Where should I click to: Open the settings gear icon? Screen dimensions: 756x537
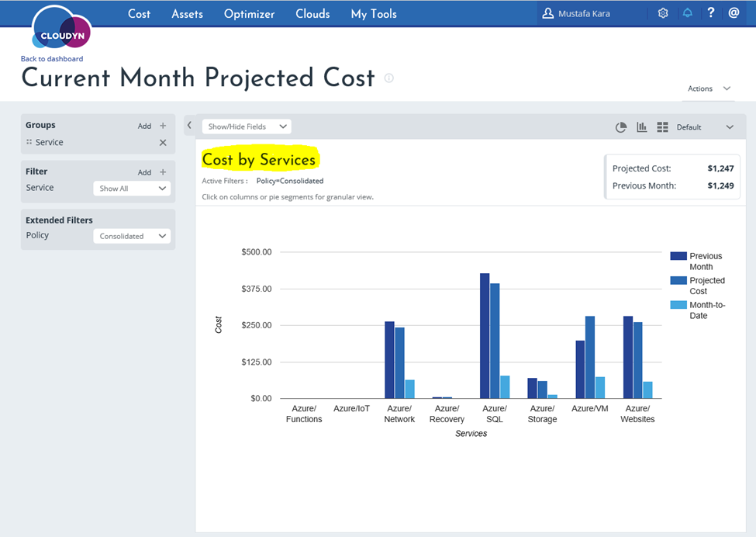click(663, 13)
